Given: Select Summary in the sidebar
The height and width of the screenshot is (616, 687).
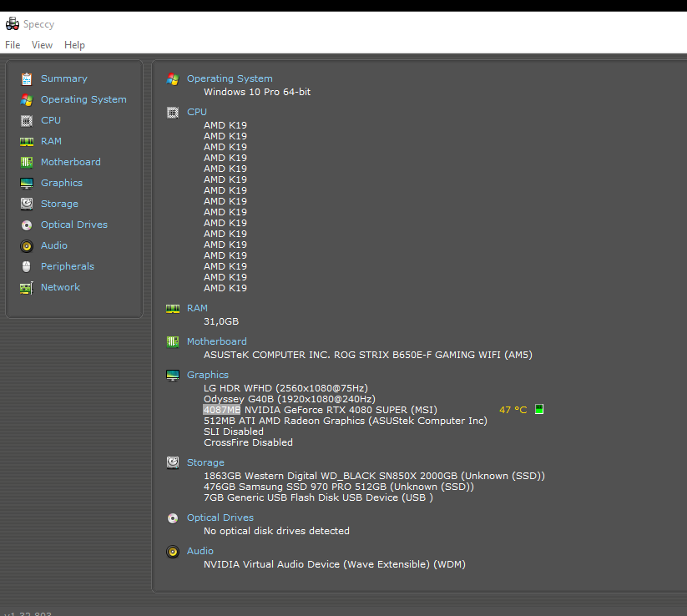Looking at the screenshot, I should (64, 78).
